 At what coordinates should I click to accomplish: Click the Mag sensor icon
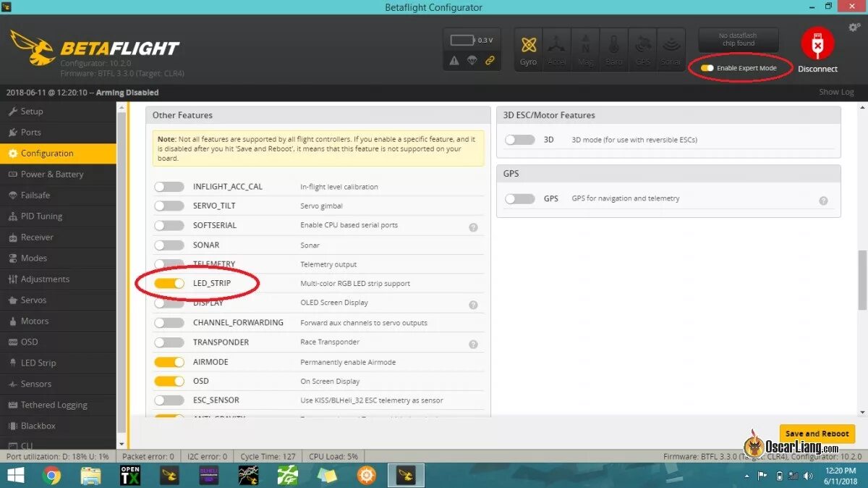(585, 49)
